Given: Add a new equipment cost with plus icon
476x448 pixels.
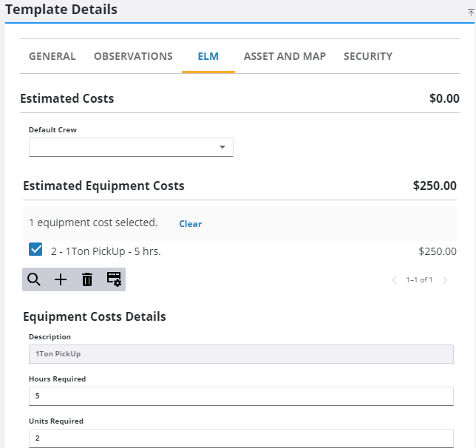Looking at the screenshot, I should point(61,279).
